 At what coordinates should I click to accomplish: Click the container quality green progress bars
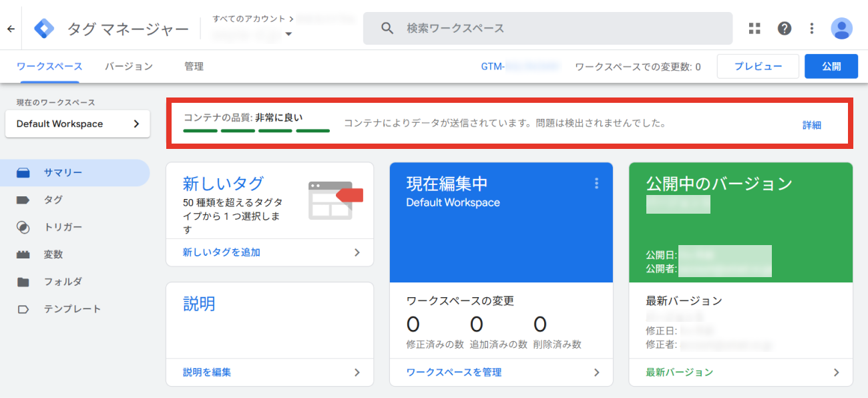(x=256, y=130)
